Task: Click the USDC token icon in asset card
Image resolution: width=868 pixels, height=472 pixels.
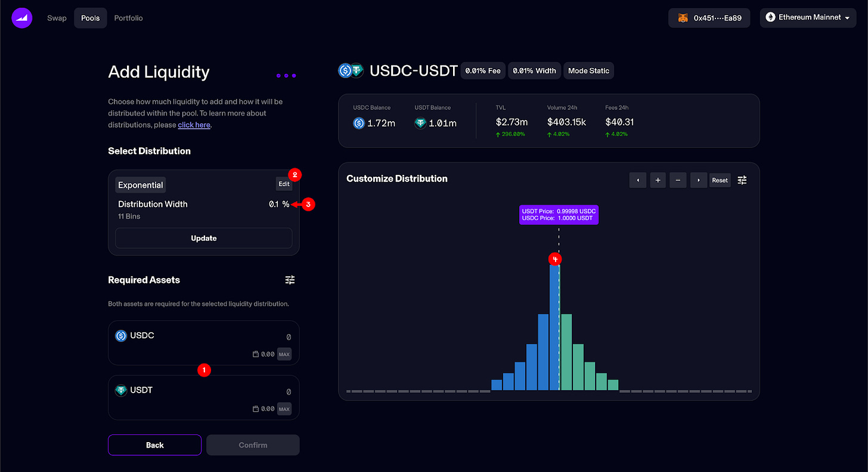Action: pos(121,335)
